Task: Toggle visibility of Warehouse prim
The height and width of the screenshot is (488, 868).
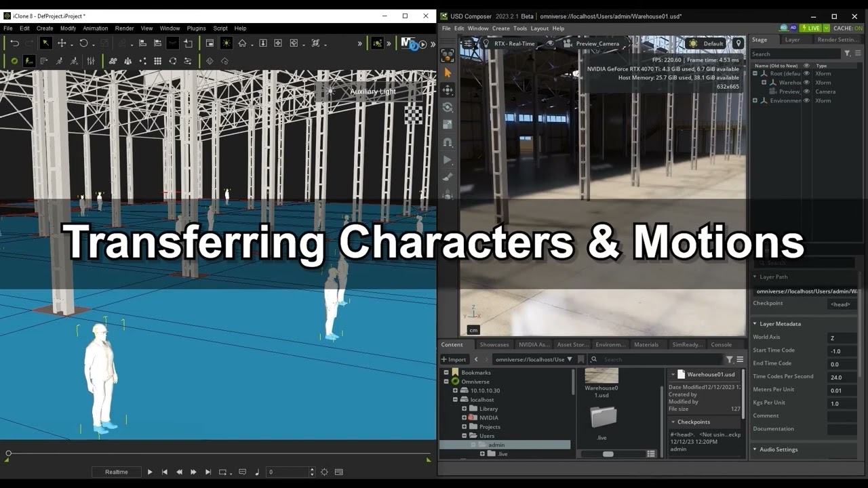Action: click(x=806, y=83)
